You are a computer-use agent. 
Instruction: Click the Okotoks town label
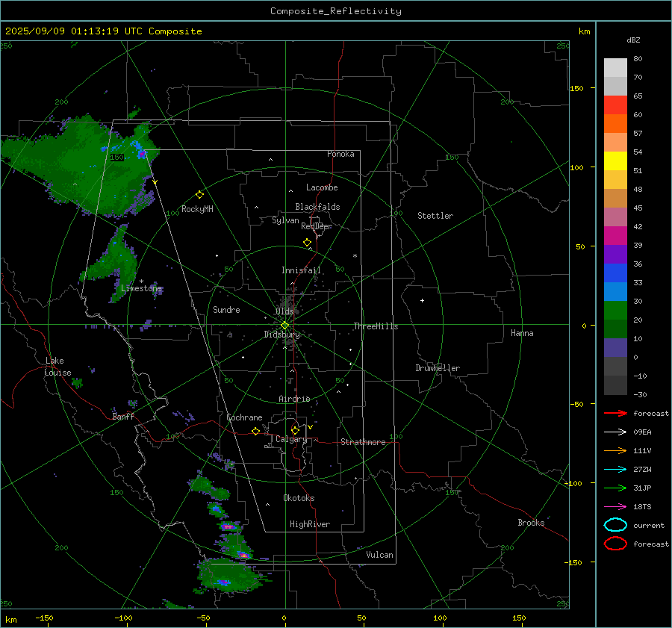[x=299, y=498]
